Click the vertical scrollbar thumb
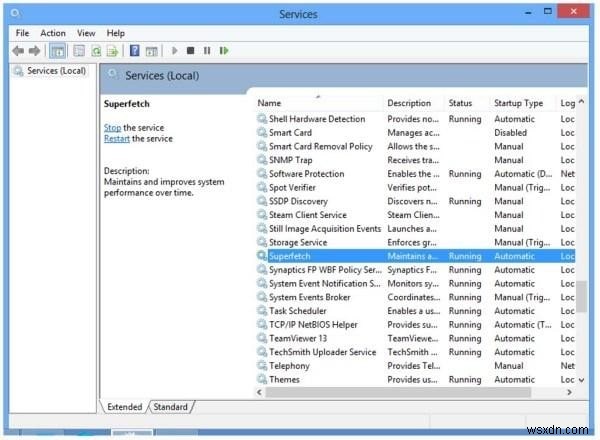 coord(581,297)
